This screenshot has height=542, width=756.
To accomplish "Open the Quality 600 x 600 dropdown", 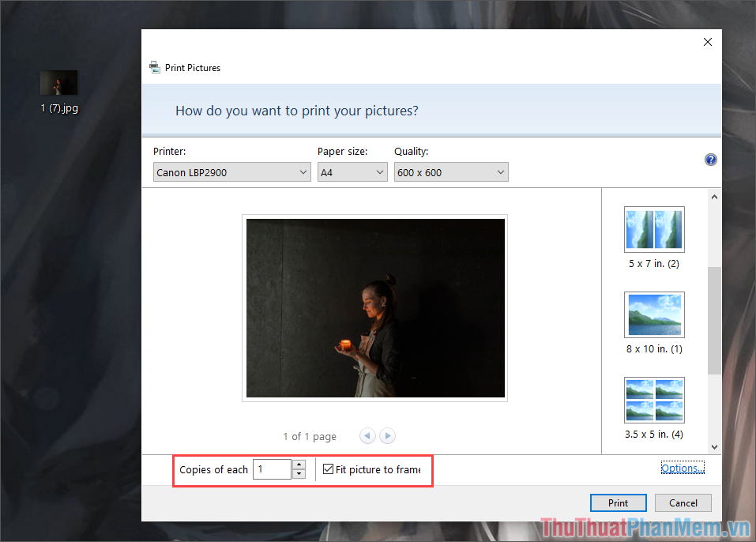I will point(451,172).
